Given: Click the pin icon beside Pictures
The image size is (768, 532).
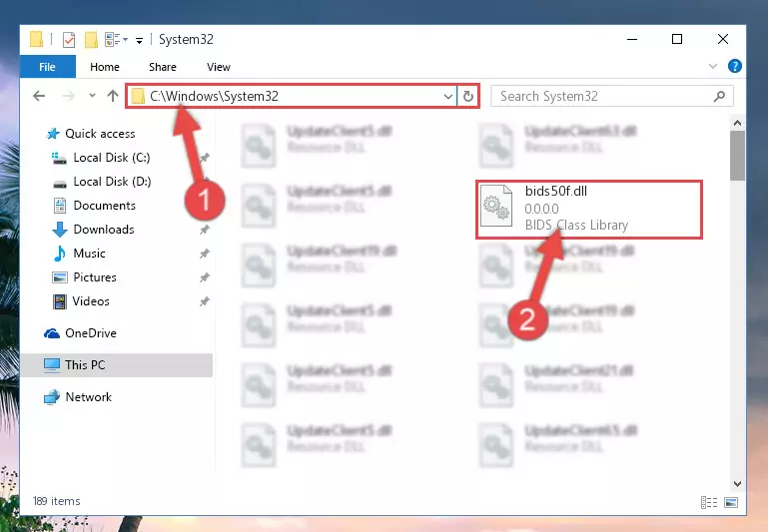Looking at the screenshot, I should [x=205, y=277].
